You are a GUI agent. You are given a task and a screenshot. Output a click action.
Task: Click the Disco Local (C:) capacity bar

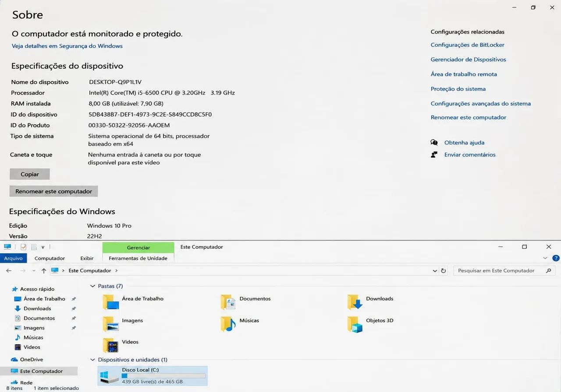pos(163,376)
